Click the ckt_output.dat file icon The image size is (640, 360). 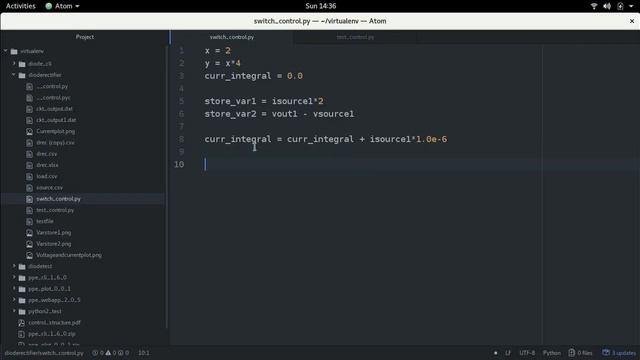29,109
